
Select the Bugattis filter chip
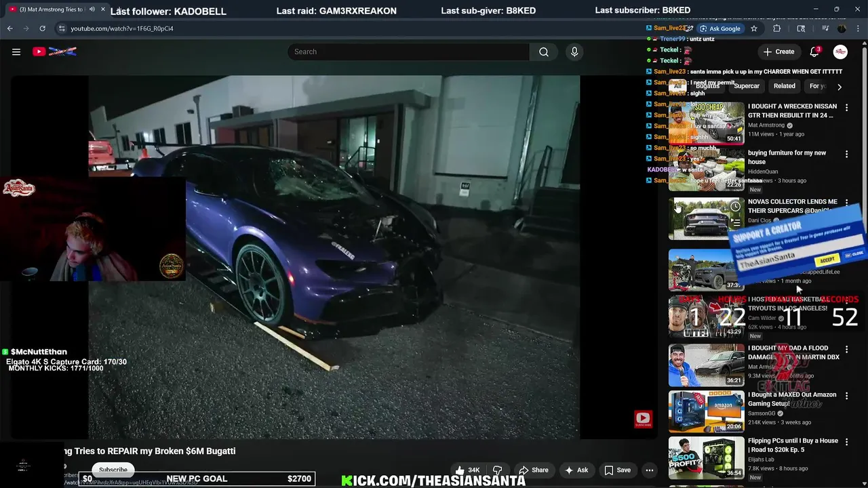[708, 86]
